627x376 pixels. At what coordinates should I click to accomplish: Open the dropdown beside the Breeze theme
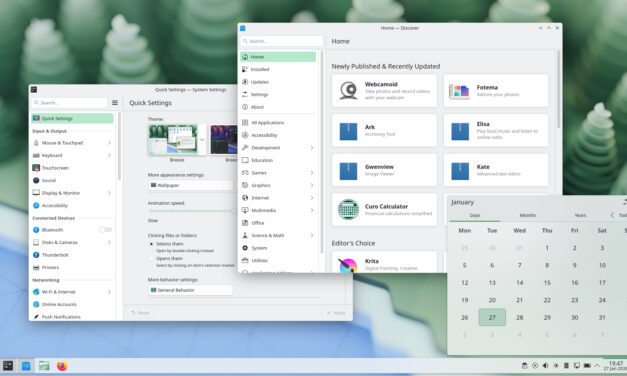click(202, 140)
